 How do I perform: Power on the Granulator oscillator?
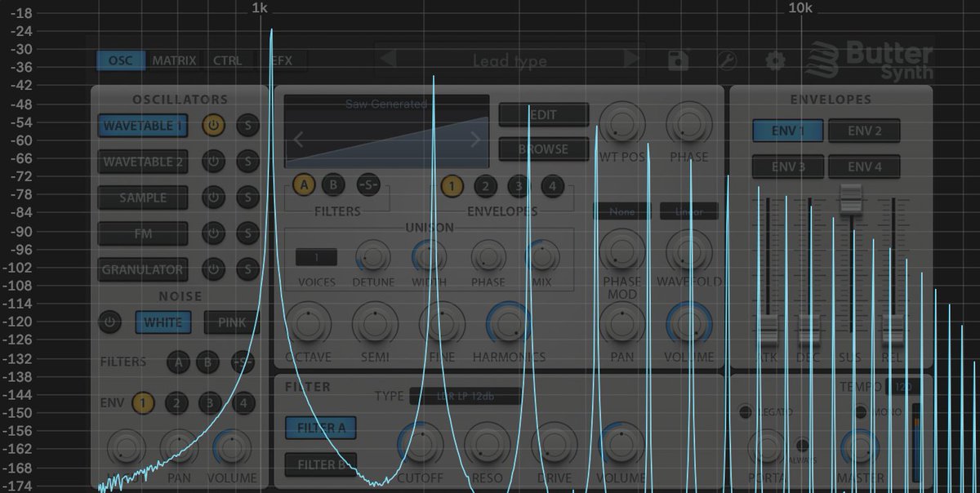click(214, 270)
